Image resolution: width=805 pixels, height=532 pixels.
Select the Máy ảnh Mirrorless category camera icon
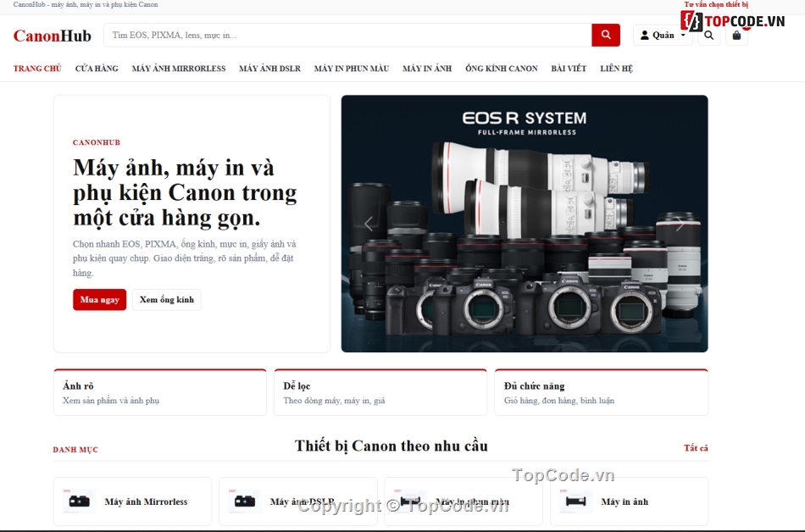click(79, 502)
